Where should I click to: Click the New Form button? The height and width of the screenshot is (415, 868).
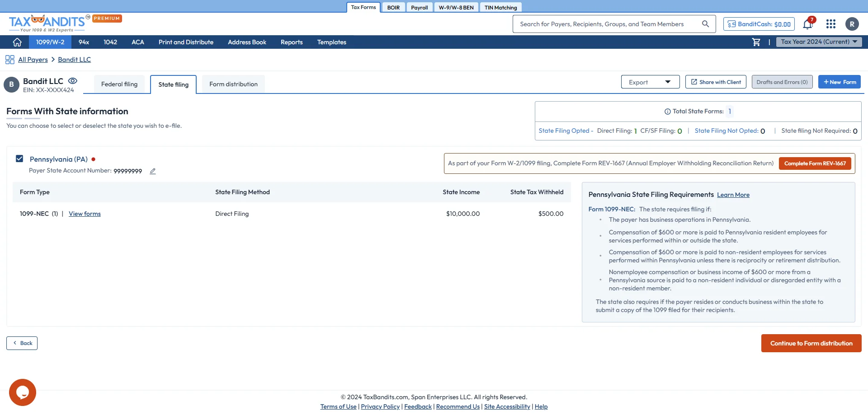pos(840,82)
